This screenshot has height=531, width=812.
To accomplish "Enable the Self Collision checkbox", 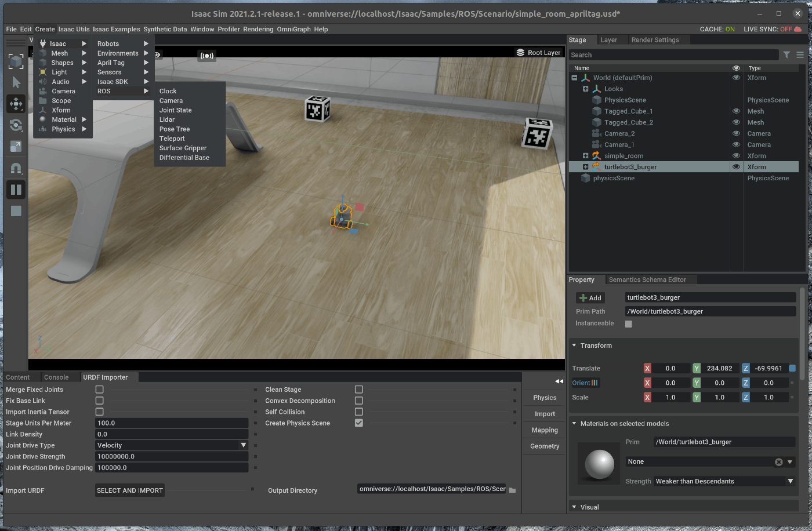I will tap(358, 412).
